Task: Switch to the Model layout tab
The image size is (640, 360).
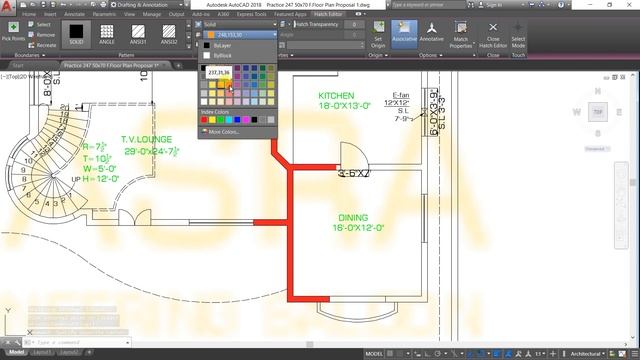Action: click(x=16, y=352)
